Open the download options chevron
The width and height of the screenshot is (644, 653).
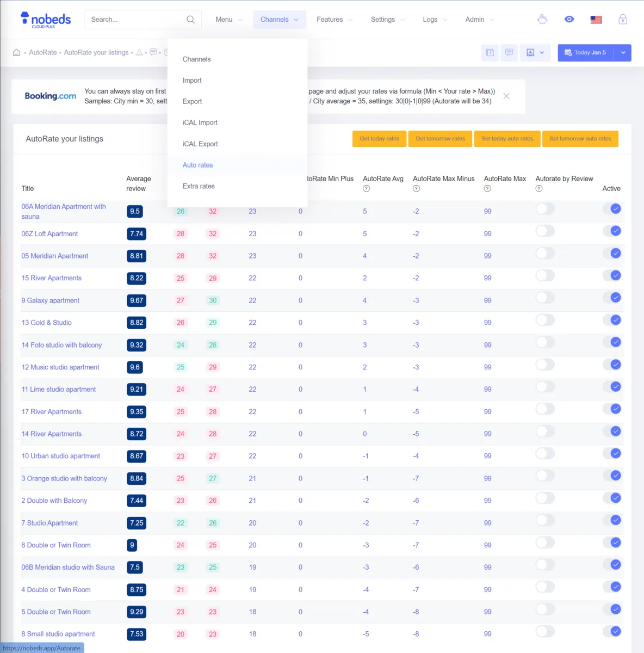[x=542, y=53]
